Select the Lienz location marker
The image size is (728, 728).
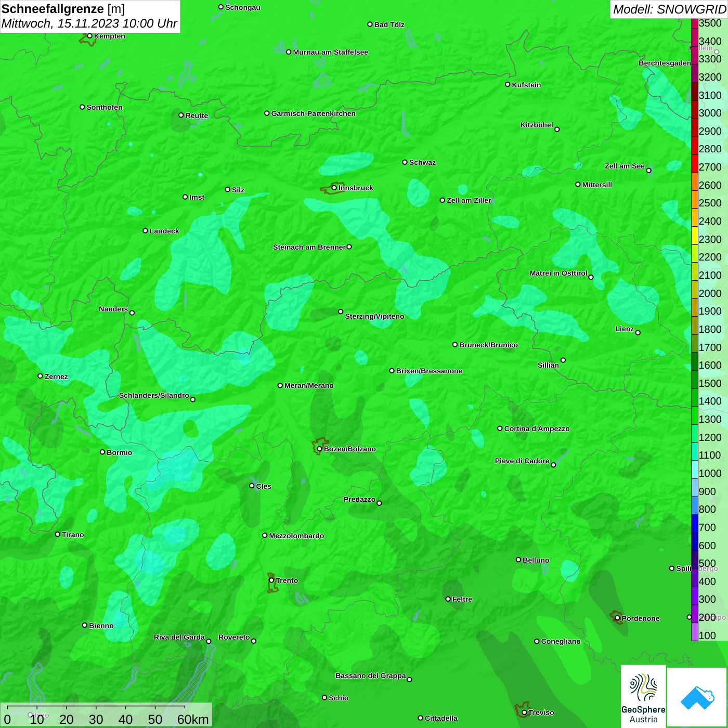click(638, 333)
